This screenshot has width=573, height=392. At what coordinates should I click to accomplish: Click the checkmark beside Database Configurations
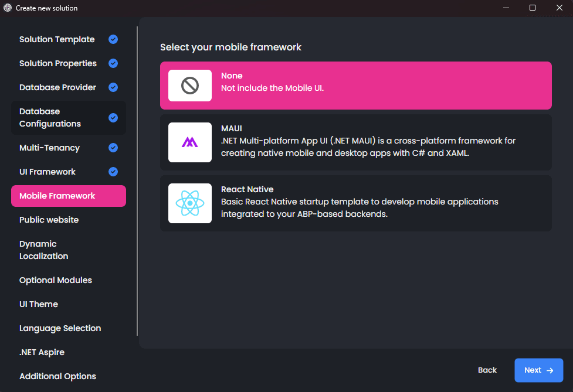point(113,117)
